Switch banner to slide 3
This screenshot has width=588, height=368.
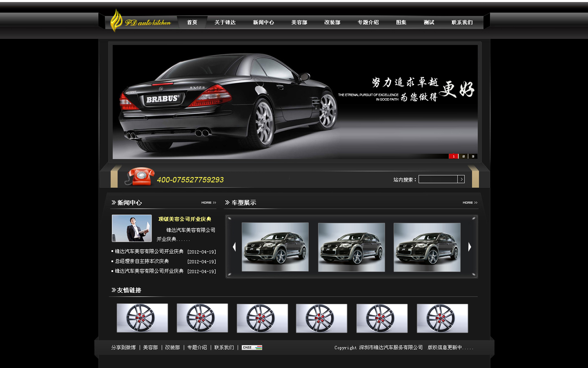click(473, 156)
